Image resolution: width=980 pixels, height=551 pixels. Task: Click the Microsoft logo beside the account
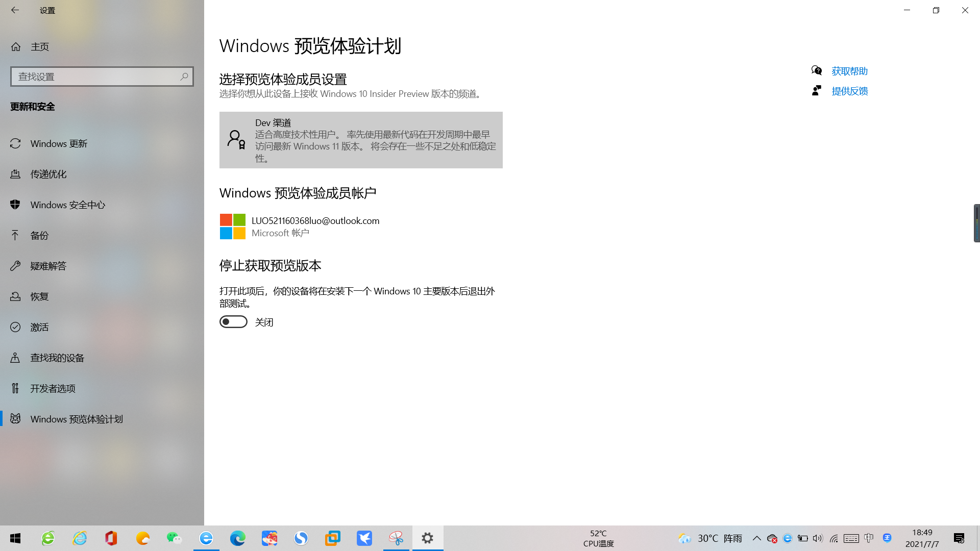(x=233, y=227)
